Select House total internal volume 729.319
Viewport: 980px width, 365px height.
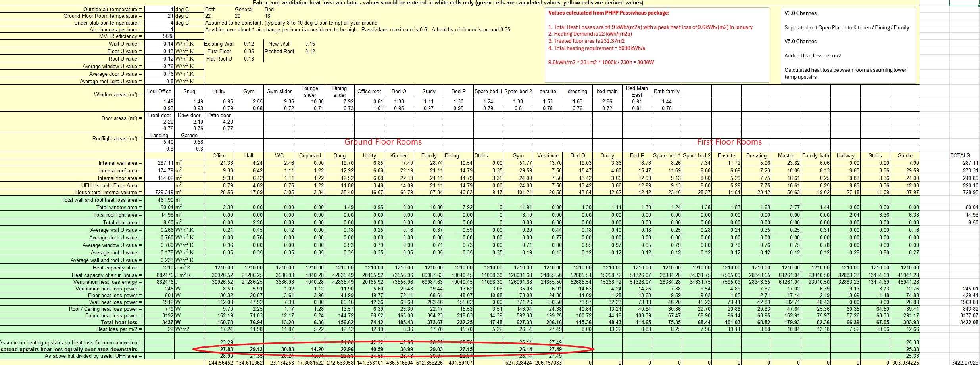pos(159,193)
